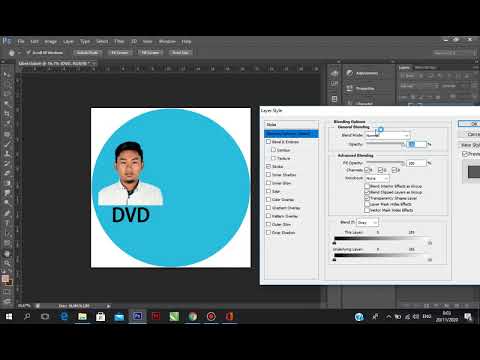Click the Fill Opacity slider track

point(385,162)
